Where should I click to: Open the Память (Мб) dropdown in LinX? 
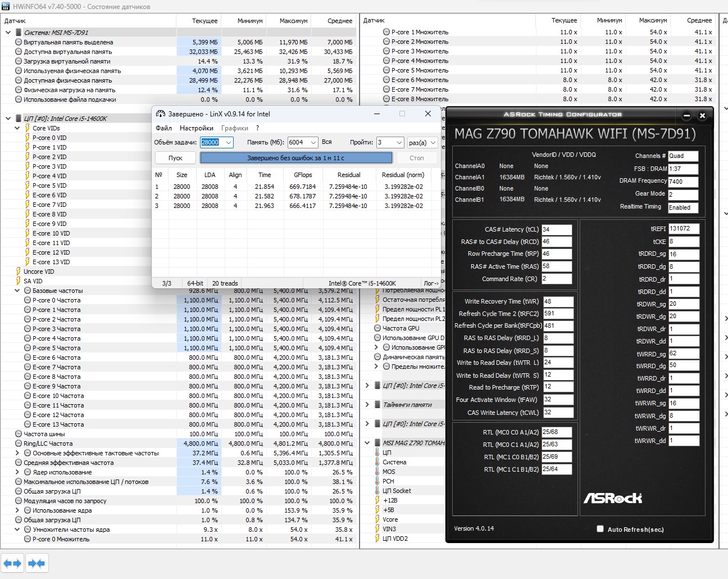tap(313, 143)
